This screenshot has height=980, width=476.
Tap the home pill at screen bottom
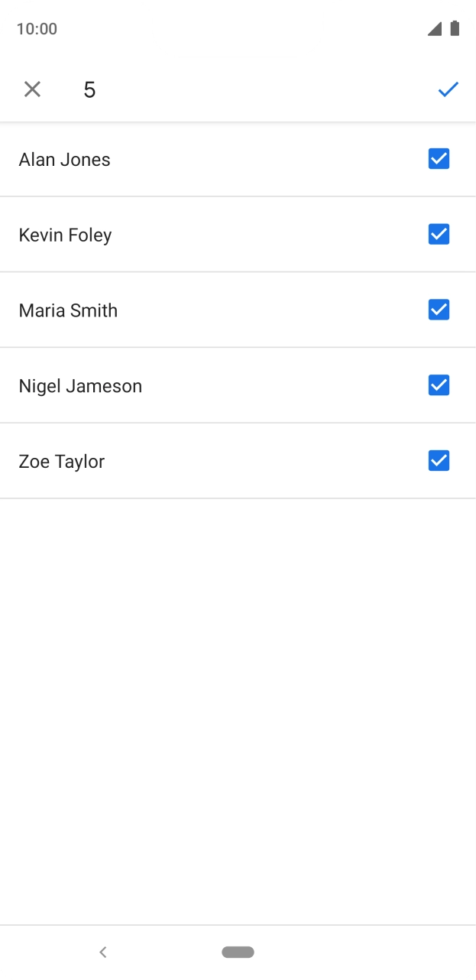pos(238,952)
